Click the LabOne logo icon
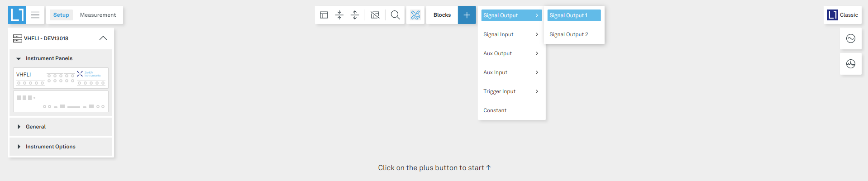Viewport: 868px width, 181px height. tap(17, 15)
